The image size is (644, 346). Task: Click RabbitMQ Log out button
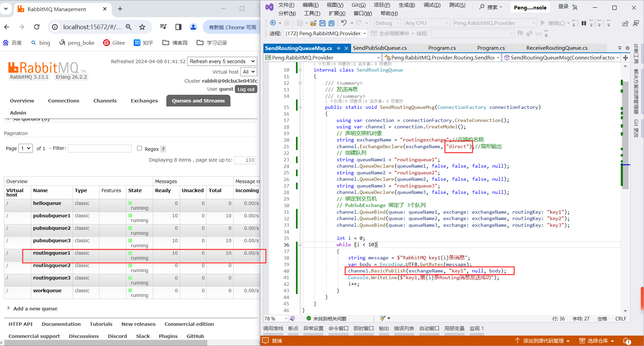tap(246, 89)
